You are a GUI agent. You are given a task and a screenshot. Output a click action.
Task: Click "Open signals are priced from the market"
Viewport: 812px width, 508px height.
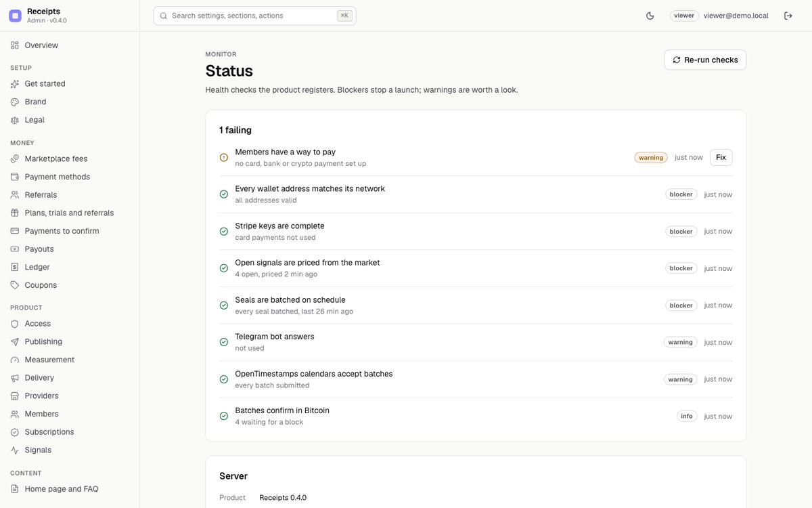point(307,263)
